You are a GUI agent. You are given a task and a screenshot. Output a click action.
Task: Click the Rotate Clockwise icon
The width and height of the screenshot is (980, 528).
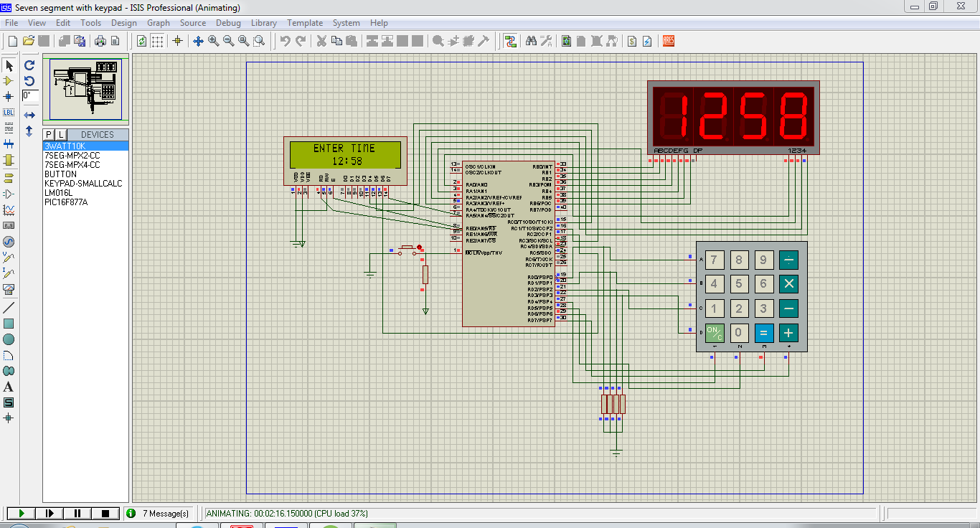(29, 65)
